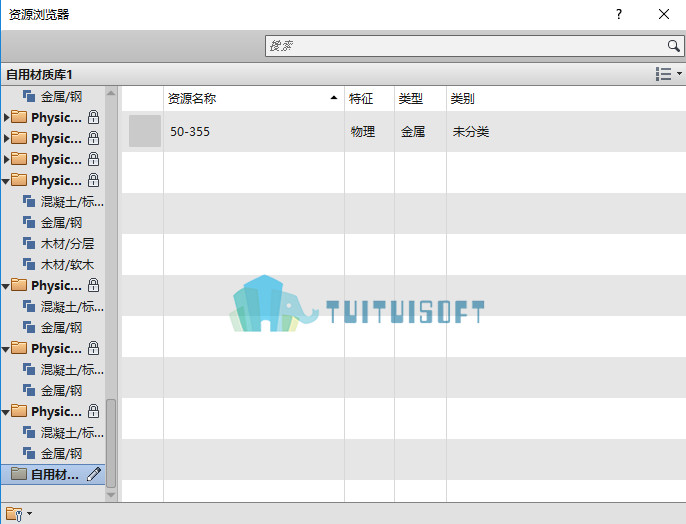Click the tree scrollbar up arrow

point(111,93)
